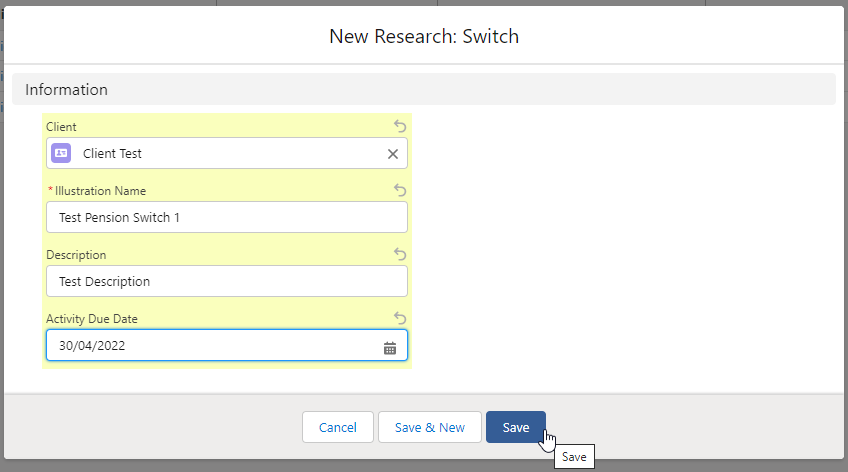Click into the Description text field
848x472 pixels.
pos(226,281)
